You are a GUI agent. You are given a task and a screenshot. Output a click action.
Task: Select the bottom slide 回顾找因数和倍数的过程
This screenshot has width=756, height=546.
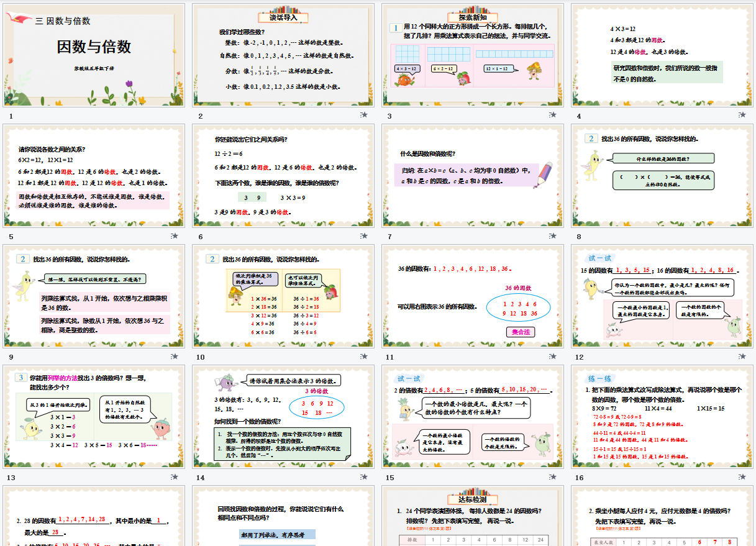[x=283, y=516]
